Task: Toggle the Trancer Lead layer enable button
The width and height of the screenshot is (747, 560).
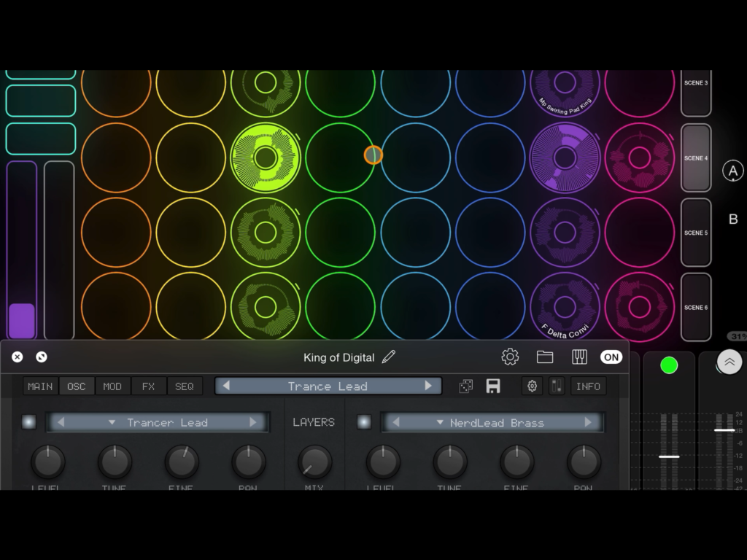Action: click(28, 422)
